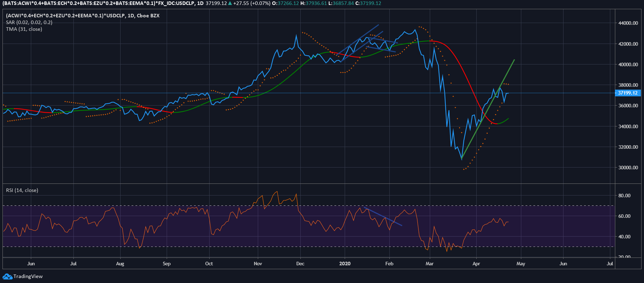
Task: Click the Feb label on the time axis
Action: pos(389,264)
